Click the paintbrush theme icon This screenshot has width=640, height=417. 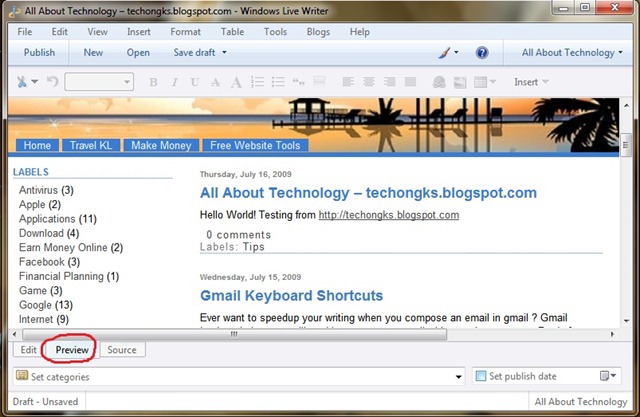444,53
